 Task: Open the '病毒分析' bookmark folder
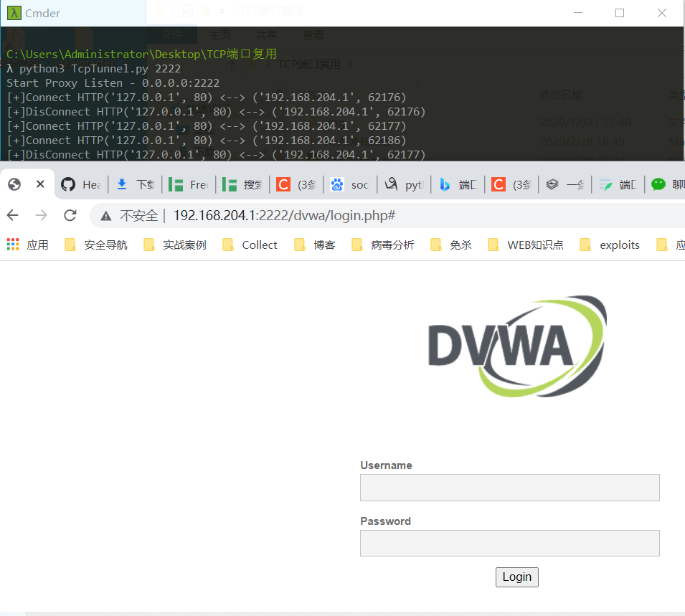pos(383,245)
